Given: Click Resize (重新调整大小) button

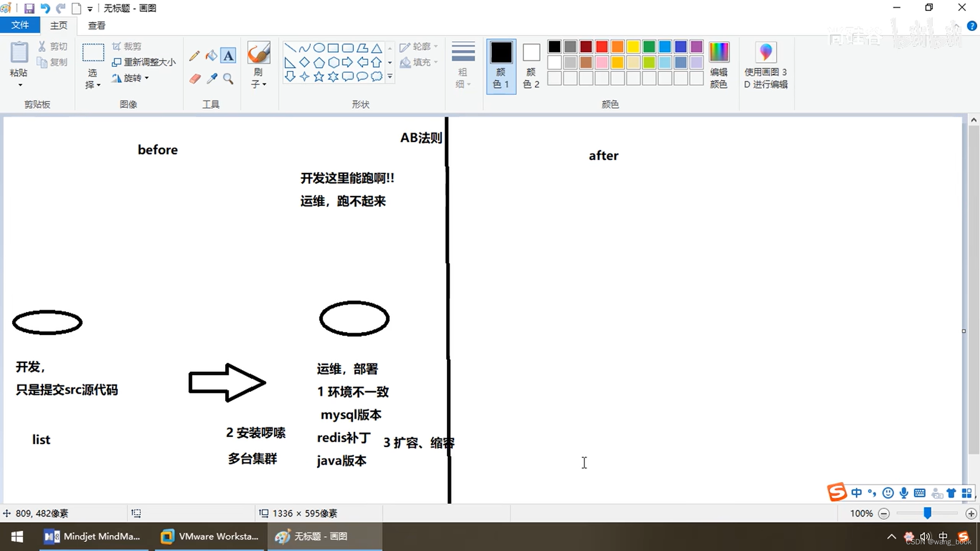Looking at the screenshot, I should [144, 62].
